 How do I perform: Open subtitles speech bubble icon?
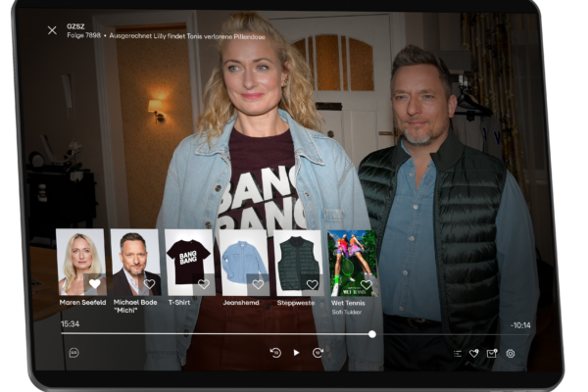click(x=73, y=353)
